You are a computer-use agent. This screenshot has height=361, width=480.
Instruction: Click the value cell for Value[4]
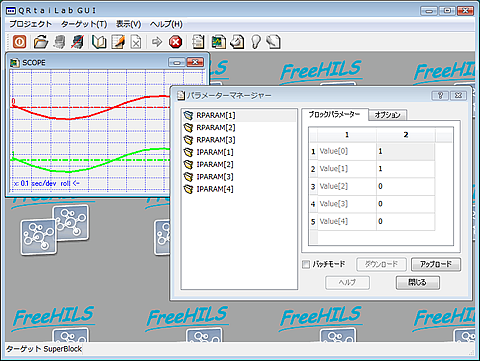(x=405, y=222)
